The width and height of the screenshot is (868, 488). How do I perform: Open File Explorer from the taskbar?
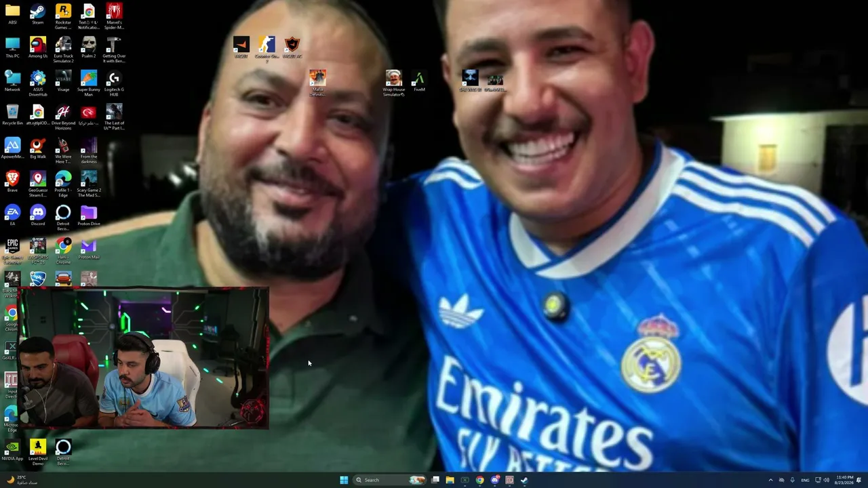(x=450, y=480)
